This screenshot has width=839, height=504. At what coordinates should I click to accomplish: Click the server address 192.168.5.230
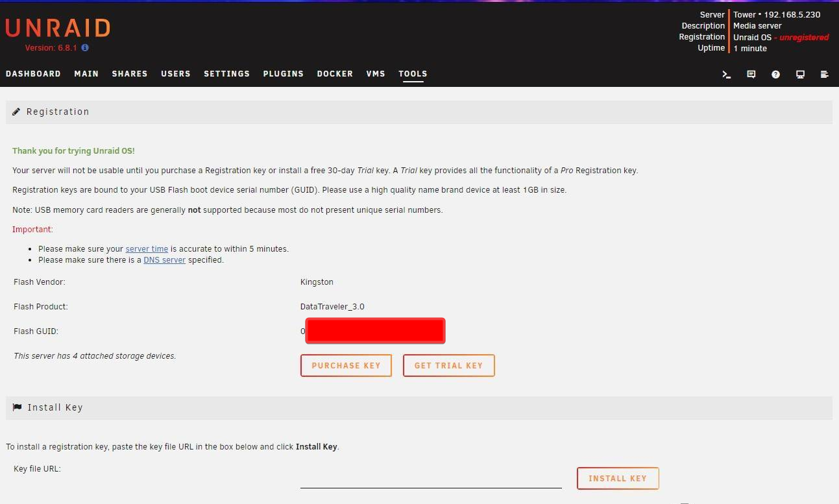click(x=792, y=15)
